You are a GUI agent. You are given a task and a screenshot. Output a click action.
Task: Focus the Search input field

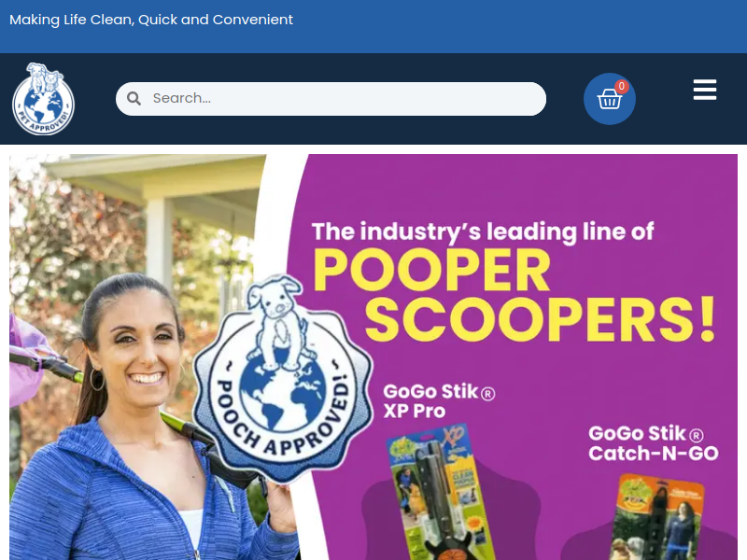pos(331,99)
